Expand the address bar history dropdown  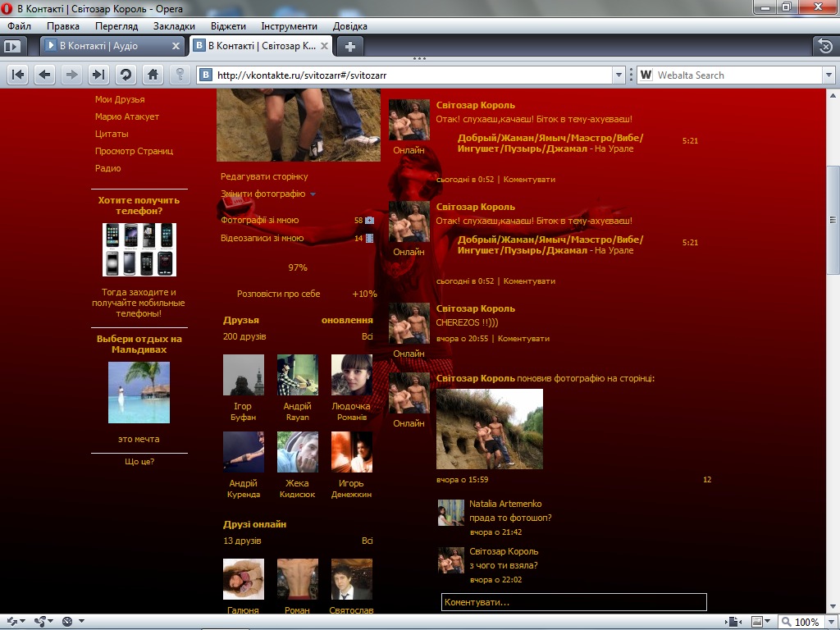619,75
